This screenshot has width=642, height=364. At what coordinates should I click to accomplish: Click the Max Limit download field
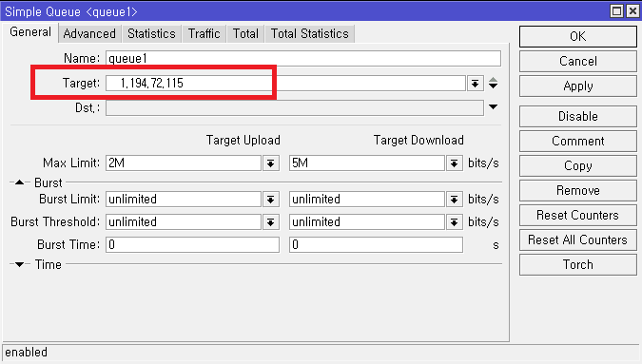pos(366,163)
